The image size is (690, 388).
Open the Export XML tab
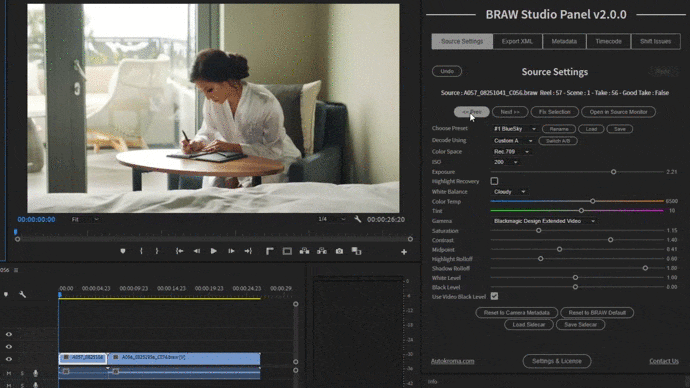coord(518,41)
